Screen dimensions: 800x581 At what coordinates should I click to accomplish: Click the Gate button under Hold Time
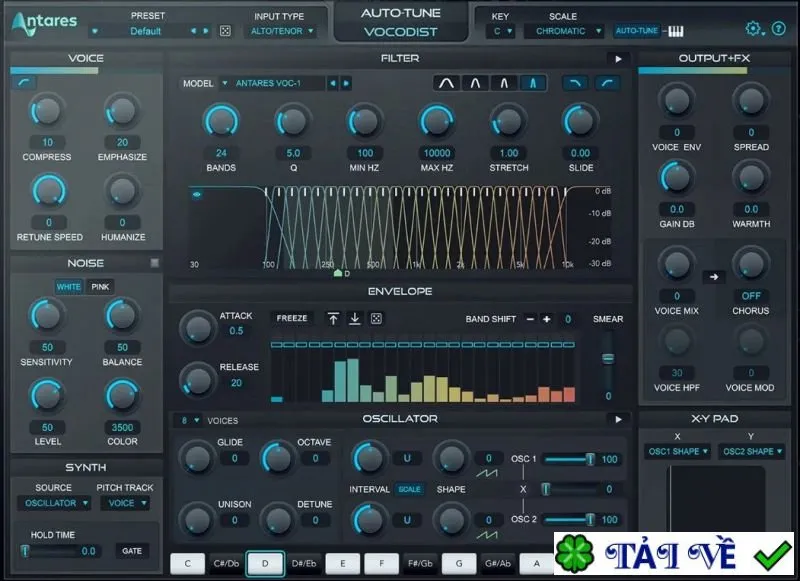click(x=132, y=551)
